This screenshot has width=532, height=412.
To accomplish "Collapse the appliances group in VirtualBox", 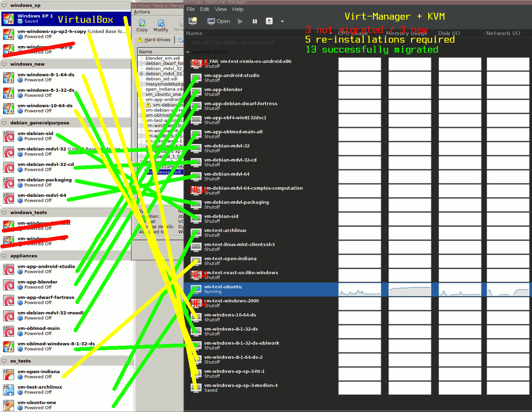I will 4,256.
